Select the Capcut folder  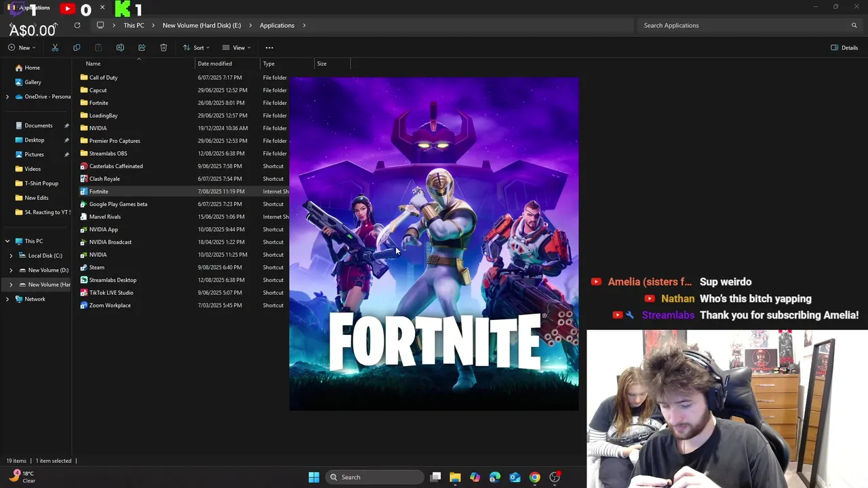(98, 90)
